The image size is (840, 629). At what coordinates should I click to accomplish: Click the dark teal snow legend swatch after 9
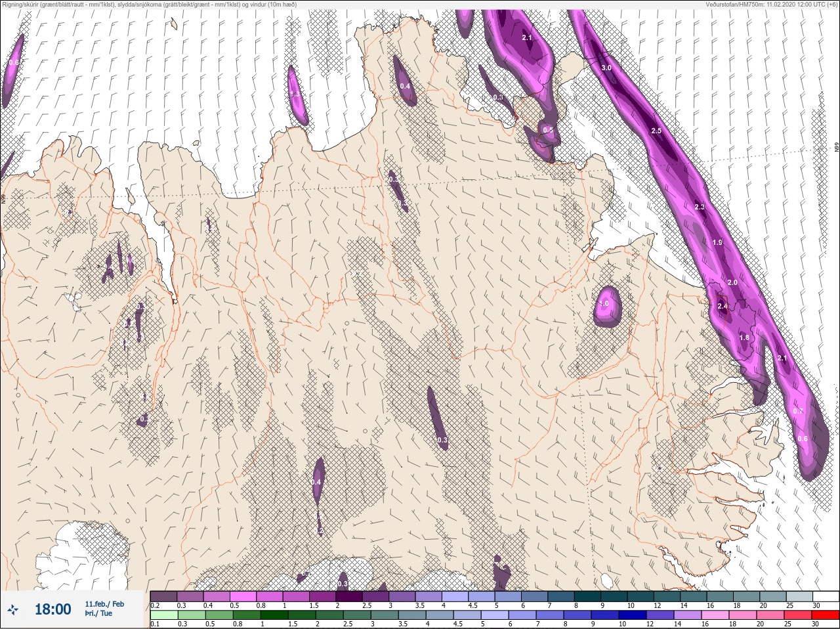pyautogui.click(x=615, y=596)
